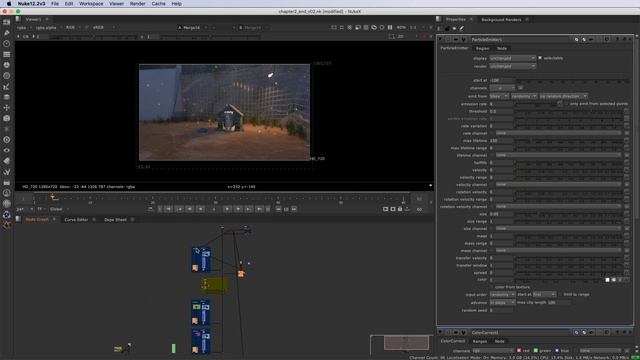Image resolution: width=640 pixels, height=360 pixels.
Task: Select the yellow node in the Node Graph
Action: pos(214,285)
